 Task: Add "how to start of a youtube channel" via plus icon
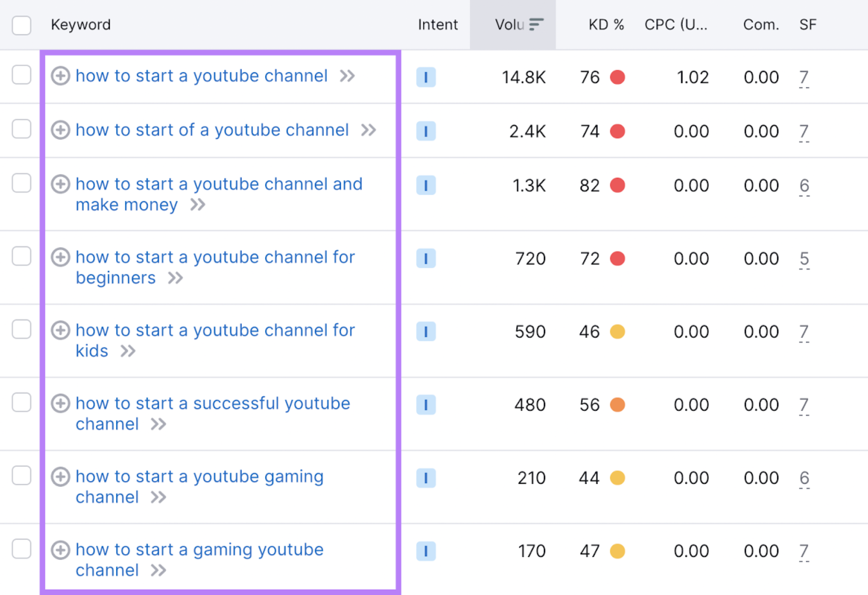pos(61,130)
